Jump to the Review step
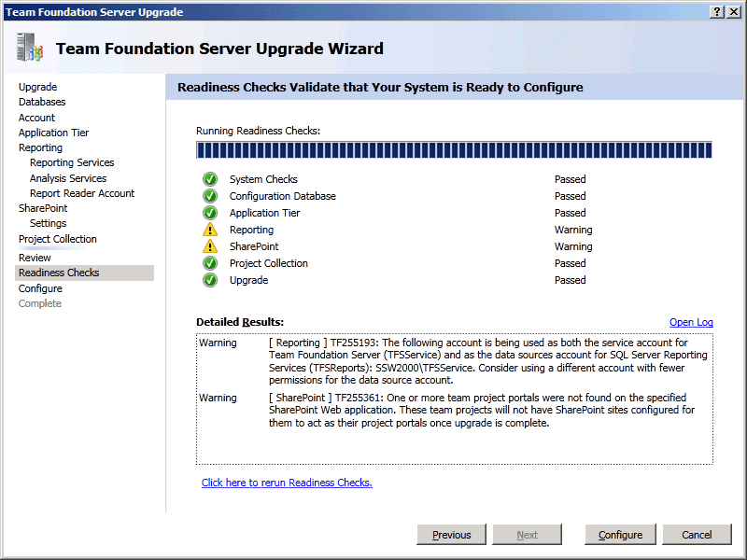The image size is (747, 560). pos(35,258)
